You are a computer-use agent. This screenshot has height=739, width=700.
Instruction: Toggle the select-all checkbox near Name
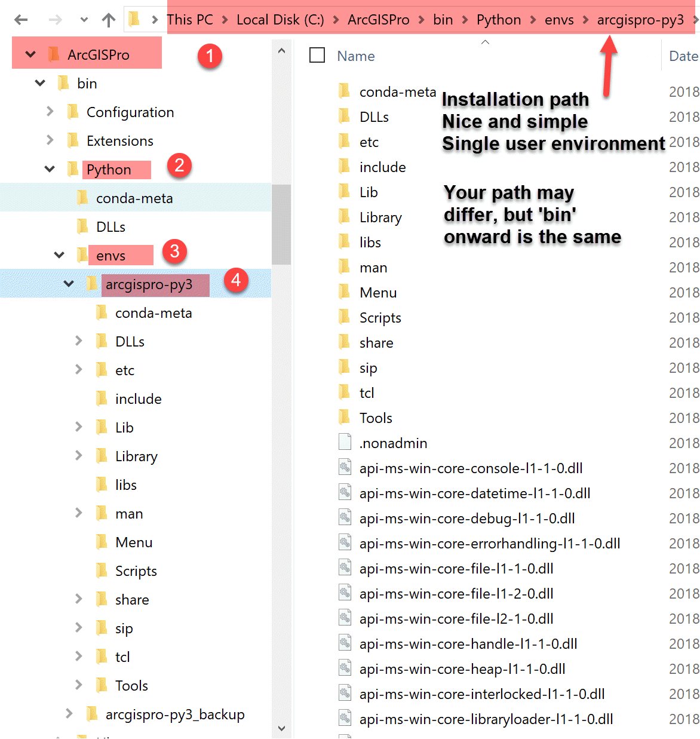[x=317, y=56]
